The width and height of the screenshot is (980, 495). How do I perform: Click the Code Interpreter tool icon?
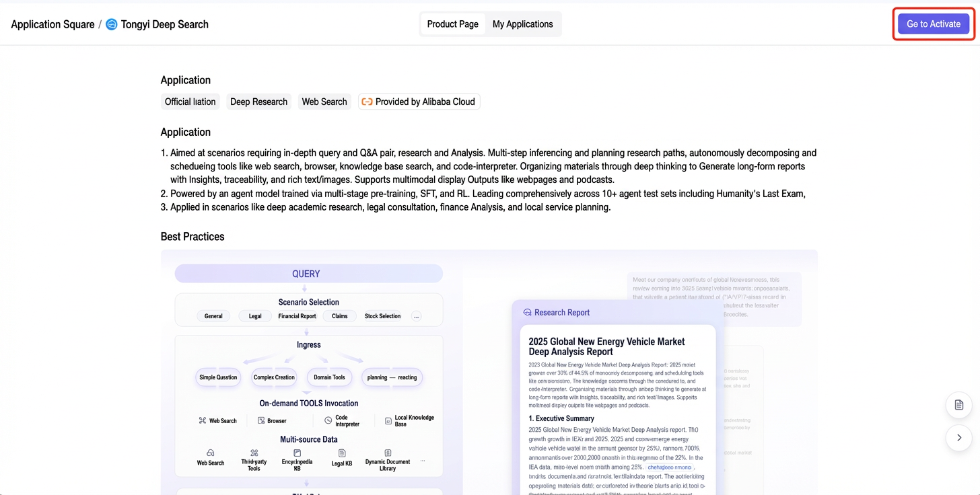[328, 420]
